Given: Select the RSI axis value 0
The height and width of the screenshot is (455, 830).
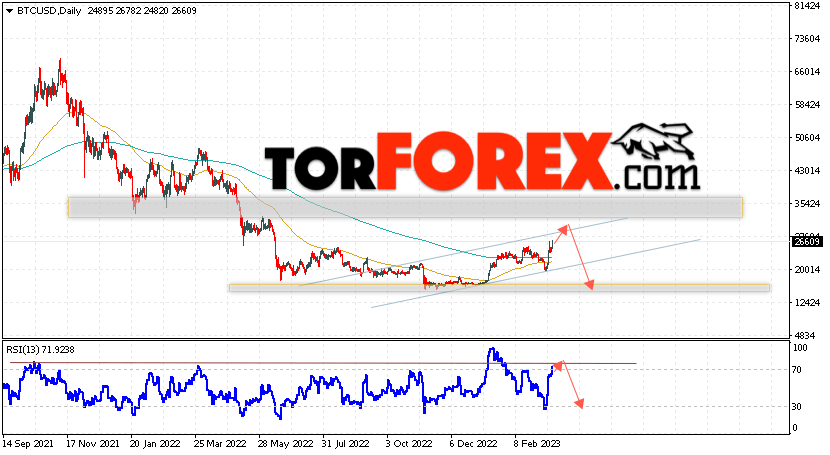Looking at the screenshot, I should coord(796,427).
